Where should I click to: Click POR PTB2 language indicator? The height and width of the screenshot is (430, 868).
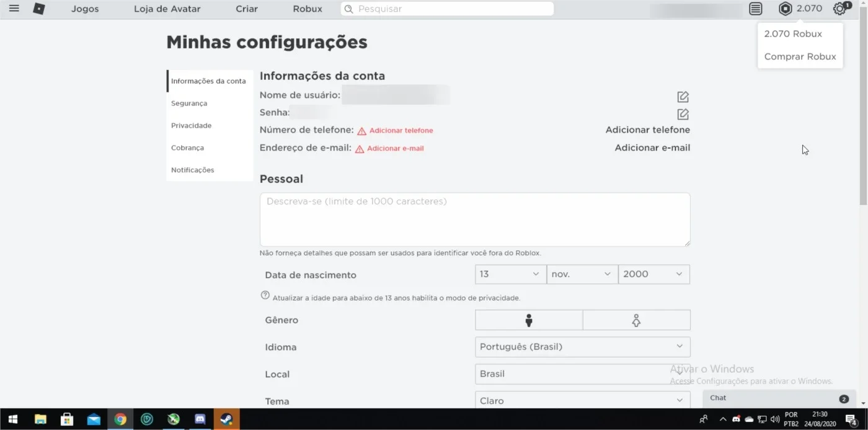[x=791, y=419]
